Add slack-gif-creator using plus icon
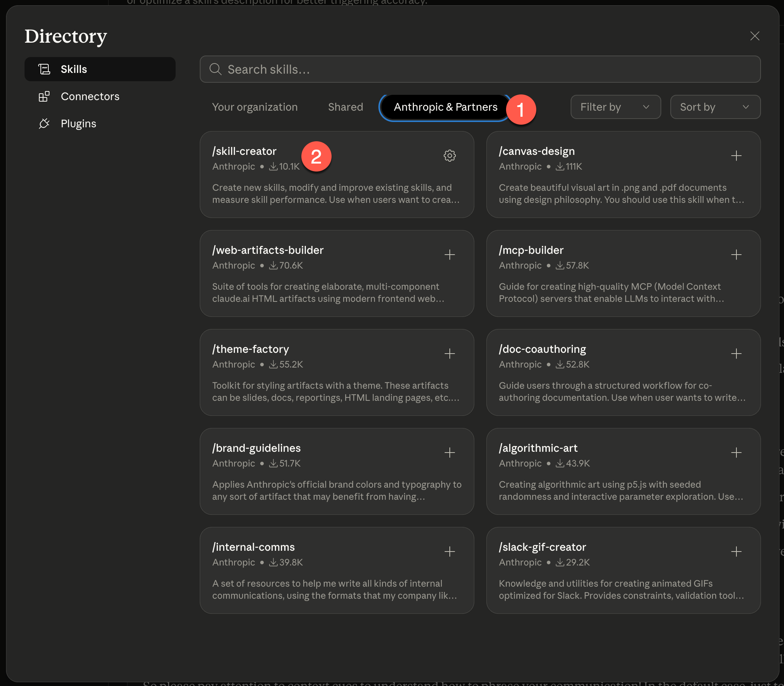784x686 pixels. (736, 551)
